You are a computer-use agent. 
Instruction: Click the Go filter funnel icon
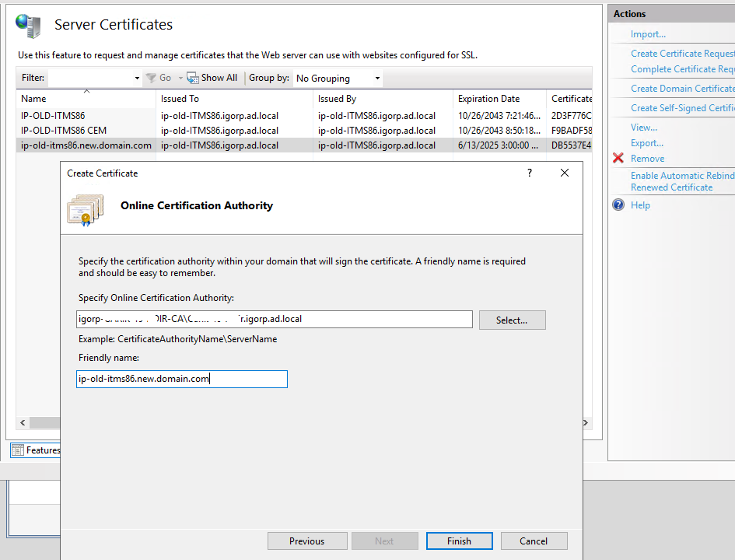pos(151,78)
